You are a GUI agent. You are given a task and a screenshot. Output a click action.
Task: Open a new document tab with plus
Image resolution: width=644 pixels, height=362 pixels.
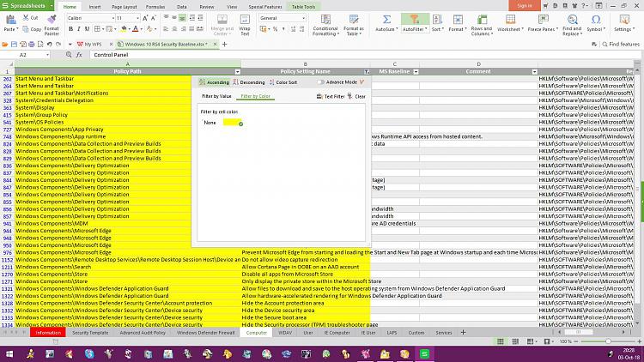pos(224,44)
